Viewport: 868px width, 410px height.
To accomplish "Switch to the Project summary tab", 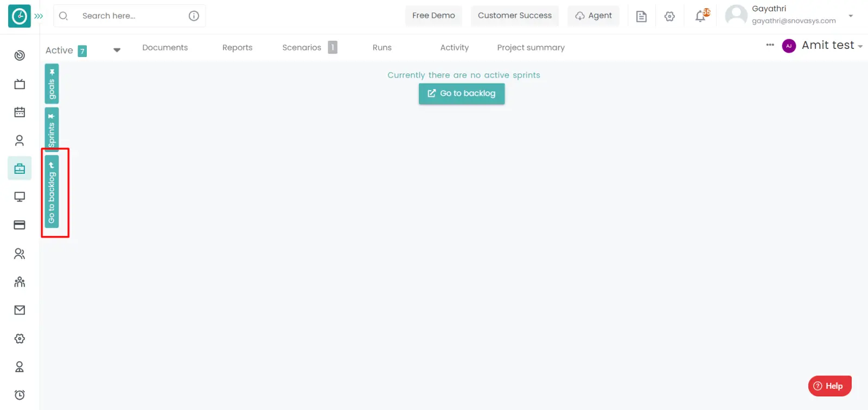I will coord(531,48).
